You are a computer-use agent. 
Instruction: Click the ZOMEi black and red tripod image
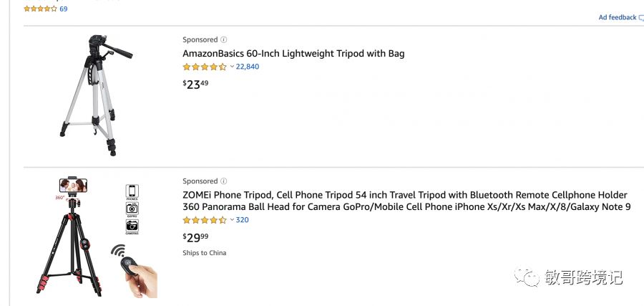coord(72,236)
